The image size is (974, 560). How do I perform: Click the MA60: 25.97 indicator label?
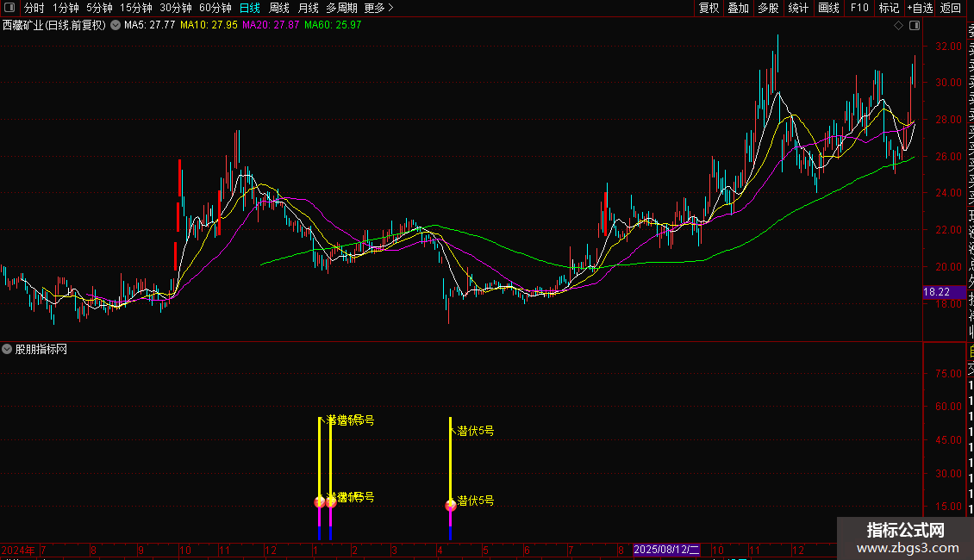tap(333, 26)
